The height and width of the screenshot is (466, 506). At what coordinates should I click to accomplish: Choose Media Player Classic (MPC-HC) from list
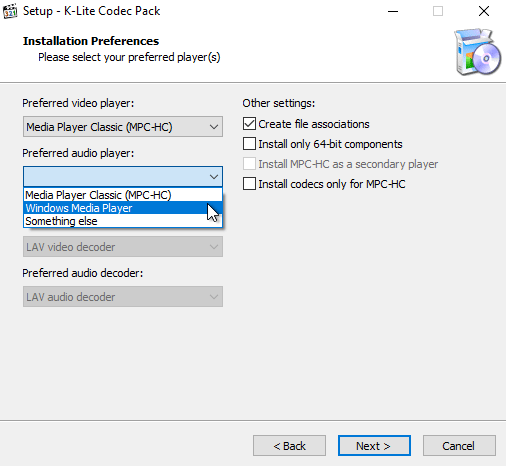123,195
